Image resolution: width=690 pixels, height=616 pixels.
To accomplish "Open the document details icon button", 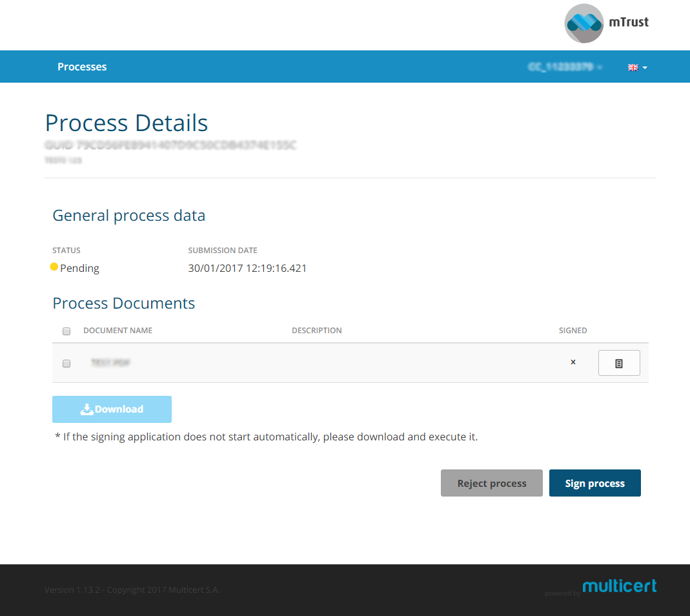I will point(618,363).
